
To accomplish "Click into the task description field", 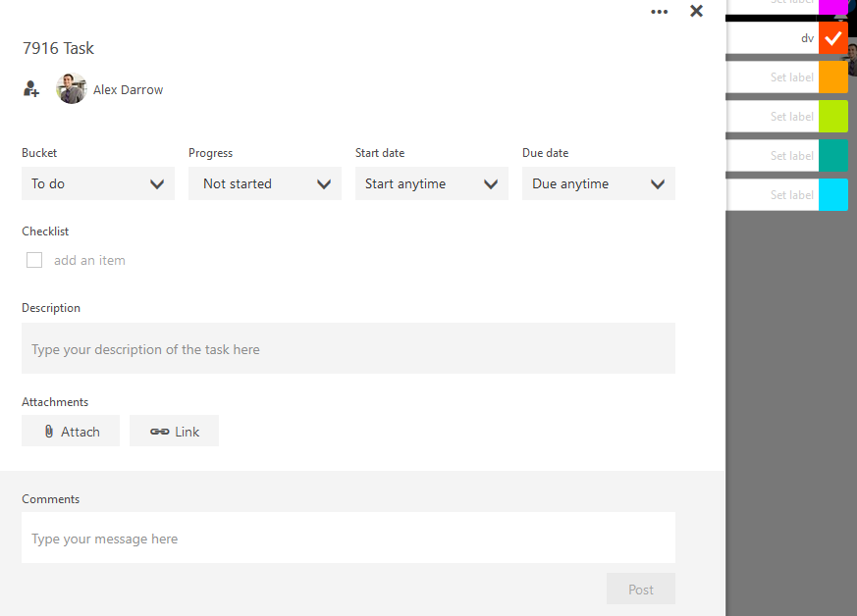I will click(348, 348).
